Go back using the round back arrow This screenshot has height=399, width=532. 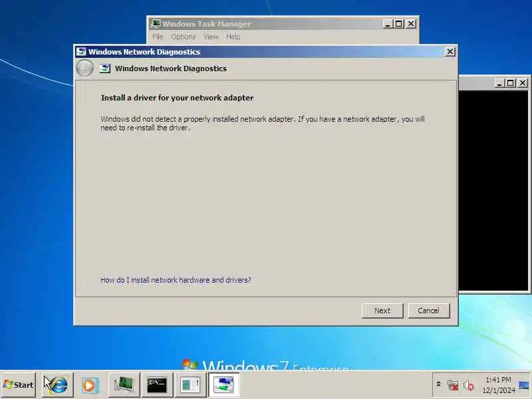click(x=84, y=68)
